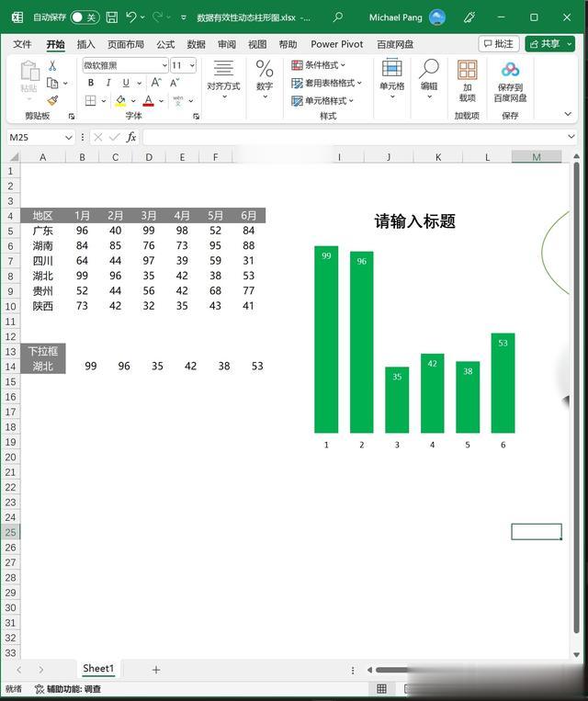Viewport: 588px width, 701px height.
Task: Click the horizontal scrollbar thumb
Action: coord(393,670)
